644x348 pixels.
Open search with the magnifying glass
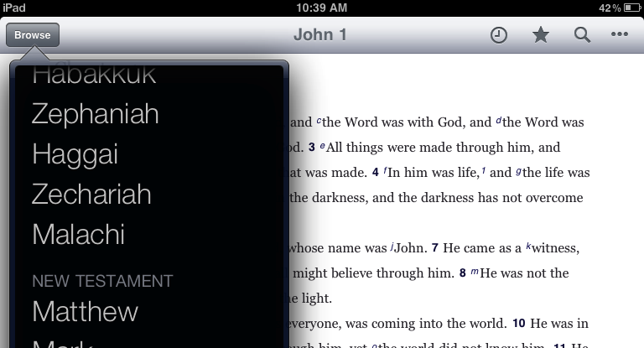[581, 35]
